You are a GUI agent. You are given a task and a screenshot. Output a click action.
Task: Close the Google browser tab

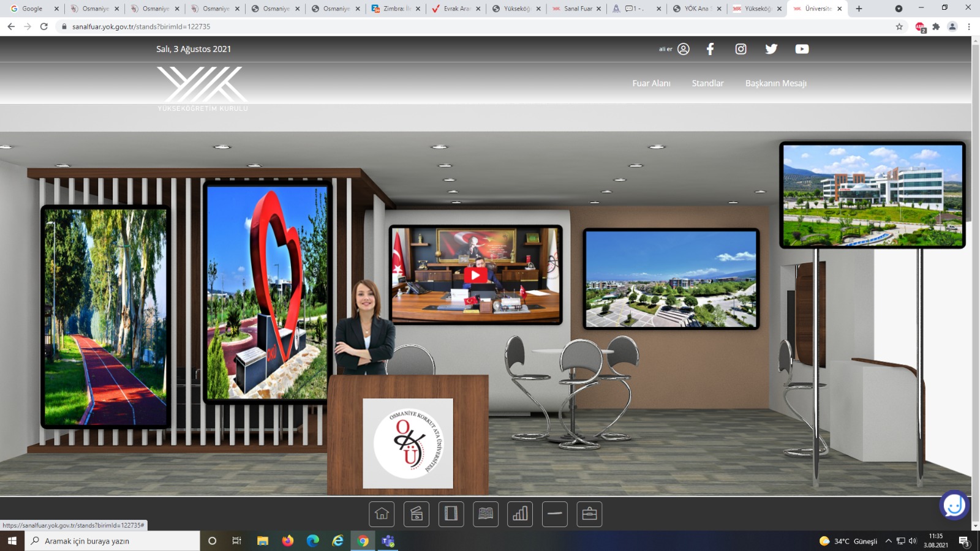56,9
